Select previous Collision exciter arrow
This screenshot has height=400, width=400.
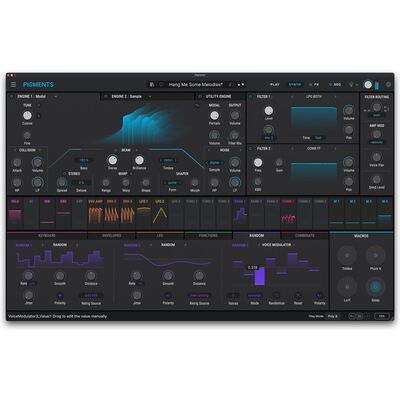pyautogui.click(x=15, y=150)
